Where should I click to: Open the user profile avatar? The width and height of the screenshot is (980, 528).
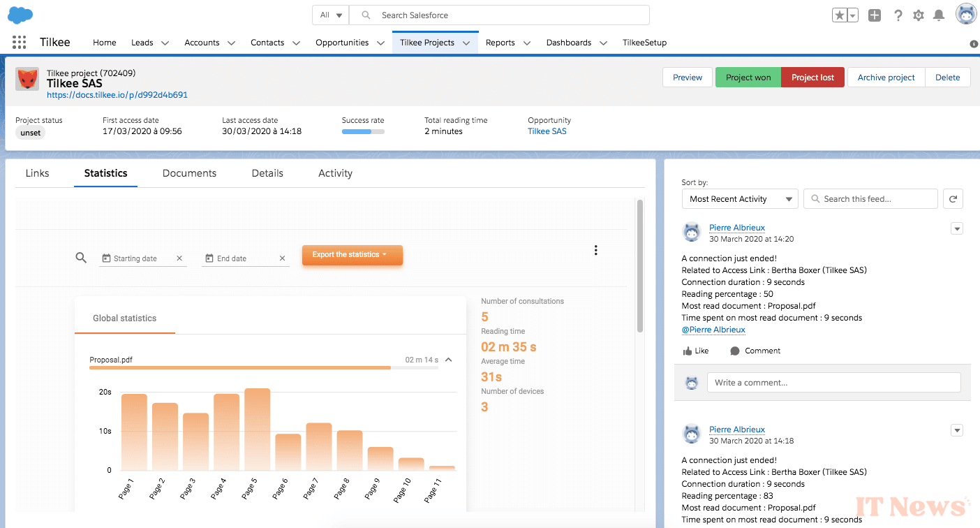tap(966, 15)
